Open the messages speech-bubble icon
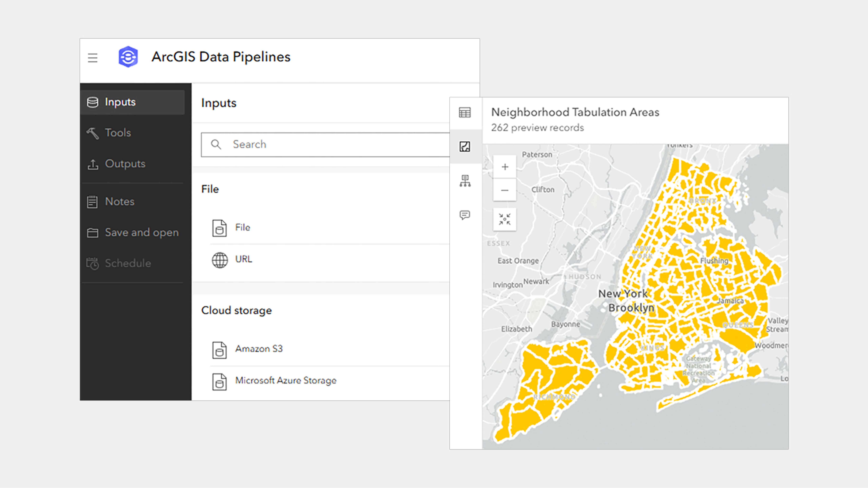 point(465,215)
